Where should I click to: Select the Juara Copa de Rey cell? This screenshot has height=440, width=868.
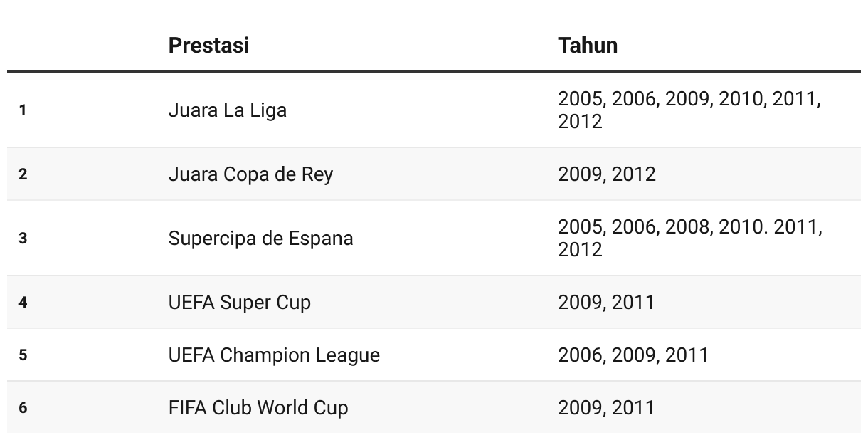250,174
